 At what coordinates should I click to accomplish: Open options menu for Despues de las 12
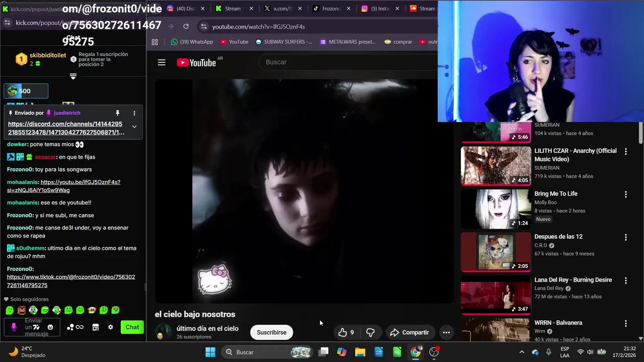pyautogui.click(x=626, y=237)
